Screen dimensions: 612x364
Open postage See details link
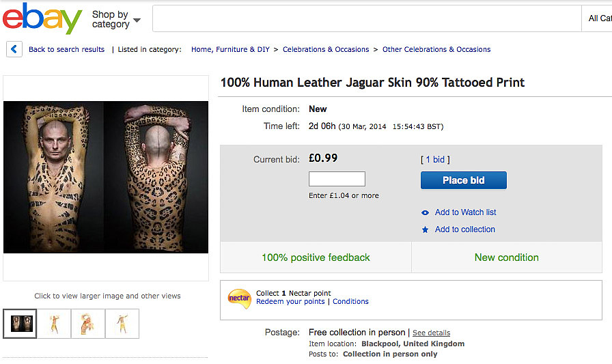point(431,333)
